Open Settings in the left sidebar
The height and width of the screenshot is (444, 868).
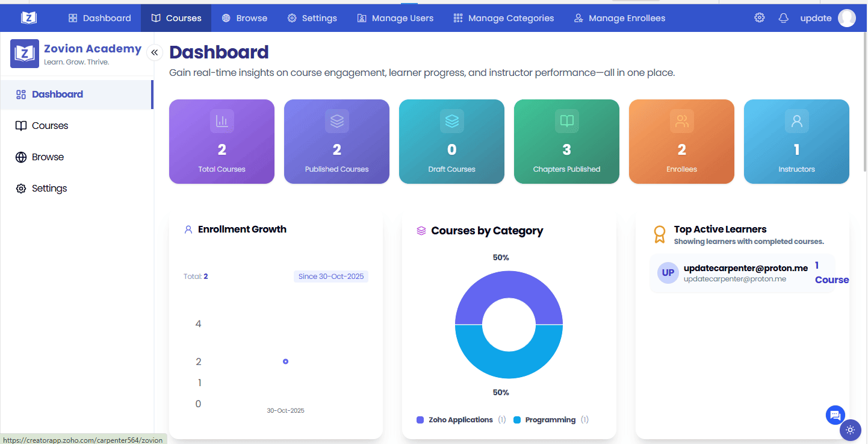click(x=49, y=189)
